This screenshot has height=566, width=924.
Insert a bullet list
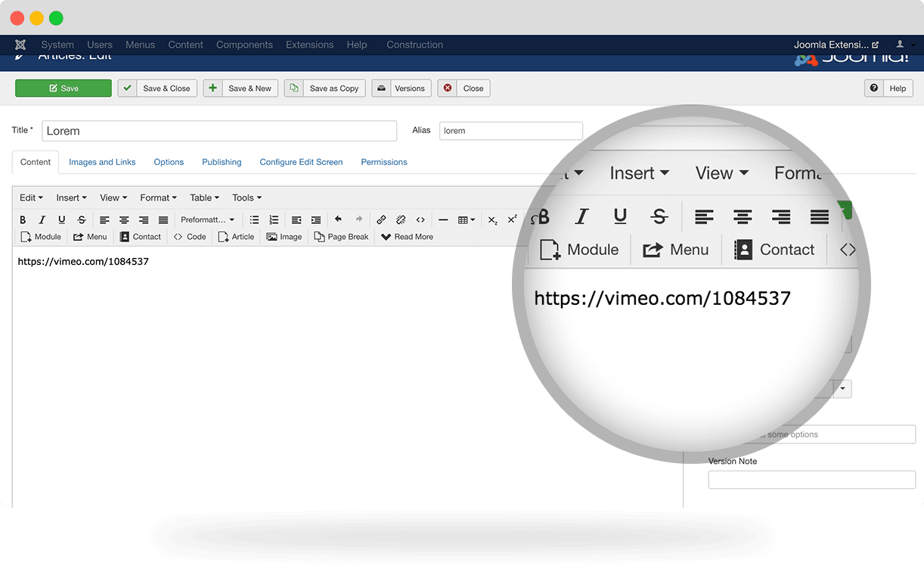coord(254,220)
